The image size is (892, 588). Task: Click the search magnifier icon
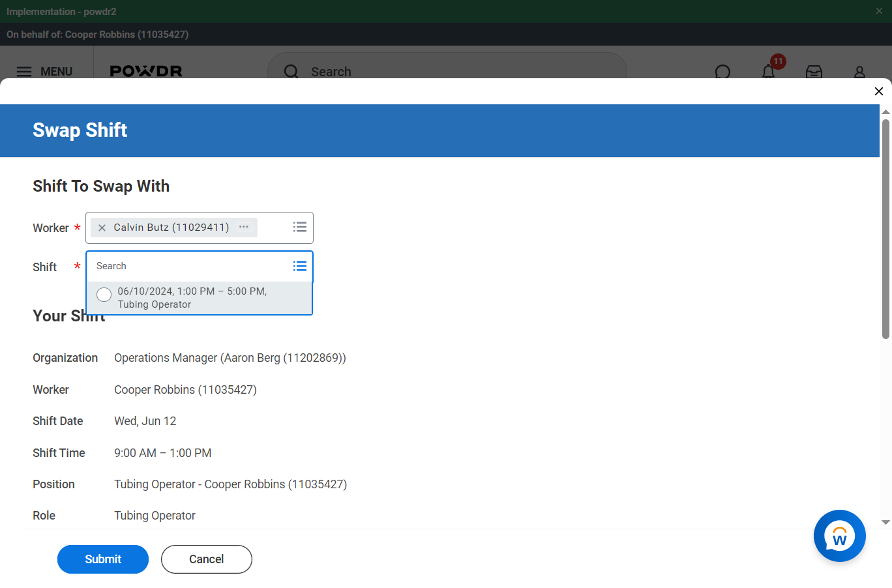pos(291,72)
